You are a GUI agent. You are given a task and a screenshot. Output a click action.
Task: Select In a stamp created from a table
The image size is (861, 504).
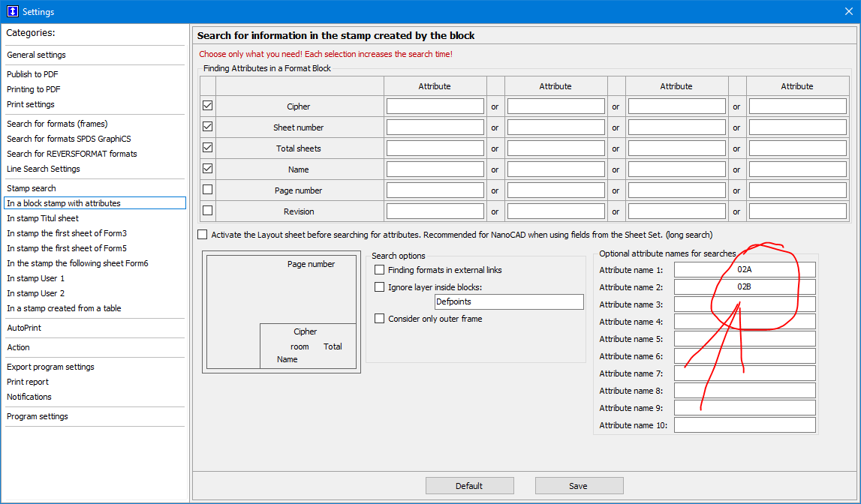64,308
